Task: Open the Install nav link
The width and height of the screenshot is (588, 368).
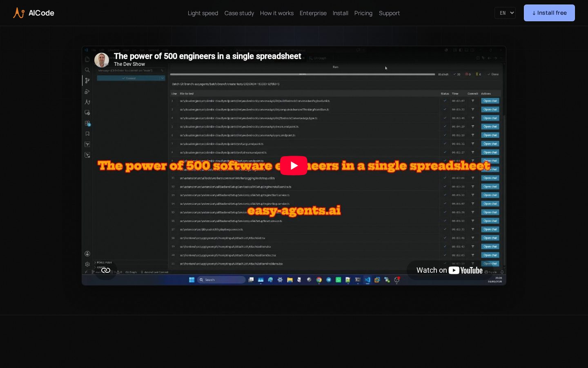Action: 341,13
